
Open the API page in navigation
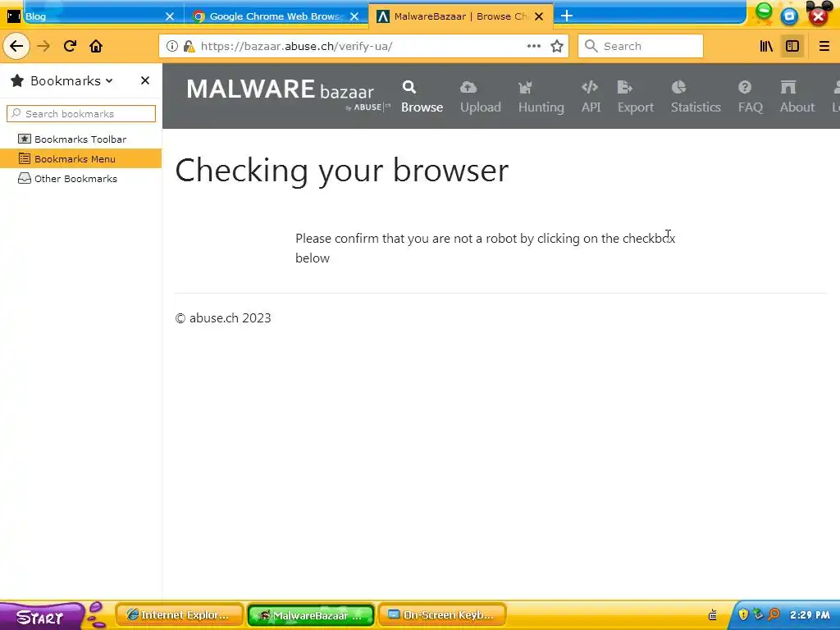[x=591, y=97]
